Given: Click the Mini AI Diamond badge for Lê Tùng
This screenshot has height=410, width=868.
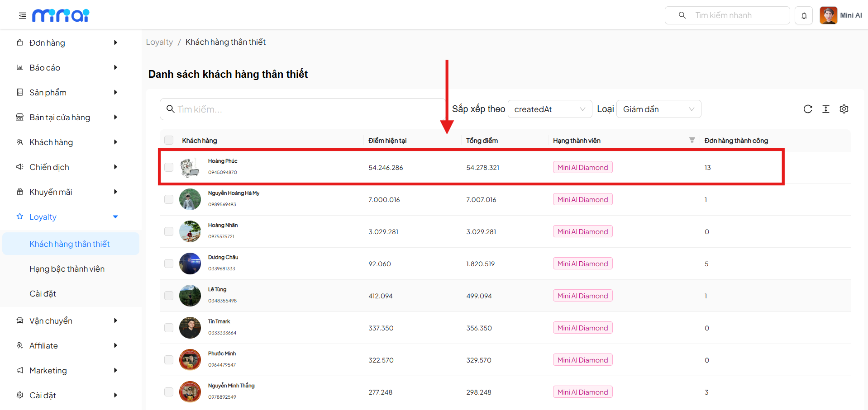Looking at the screenshot, I should 582,296.
